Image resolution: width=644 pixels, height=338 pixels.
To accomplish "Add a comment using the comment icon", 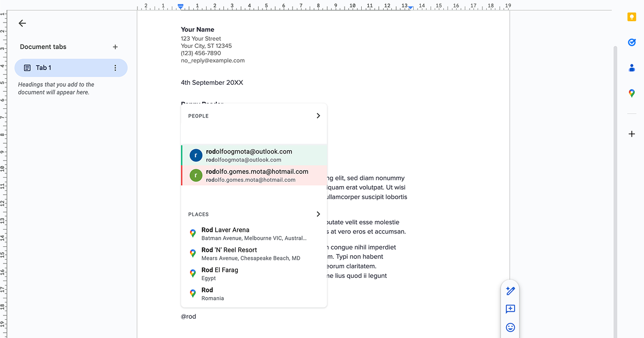I will (510, 309).
